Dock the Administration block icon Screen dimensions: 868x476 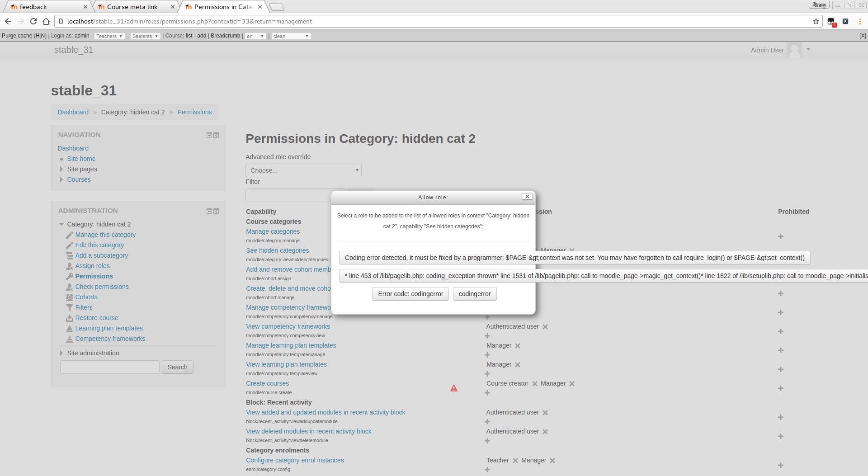217,211
